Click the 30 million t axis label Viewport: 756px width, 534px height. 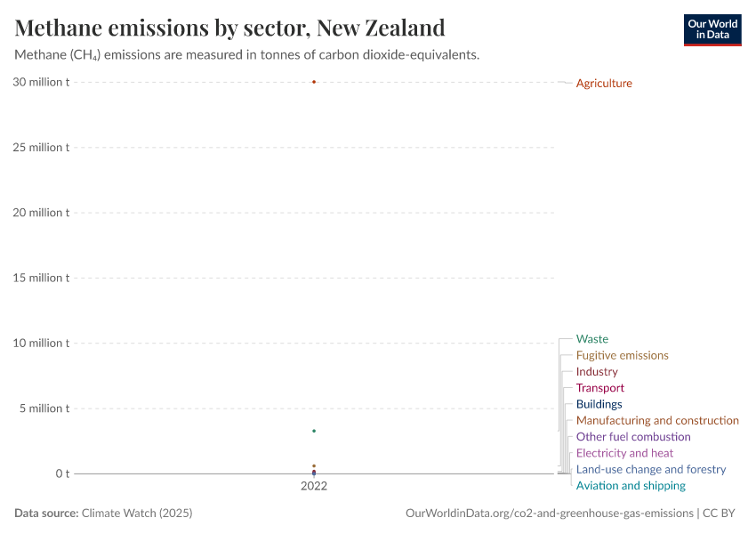[41, 82]
